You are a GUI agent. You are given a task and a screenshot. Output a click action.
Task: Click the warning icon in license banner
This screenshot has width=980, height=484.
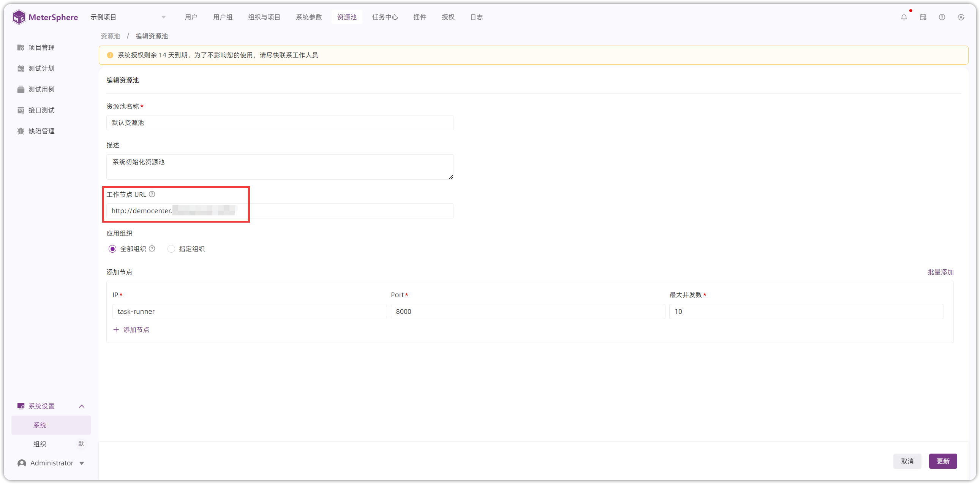pyautogui.click(x=110, y=55)
